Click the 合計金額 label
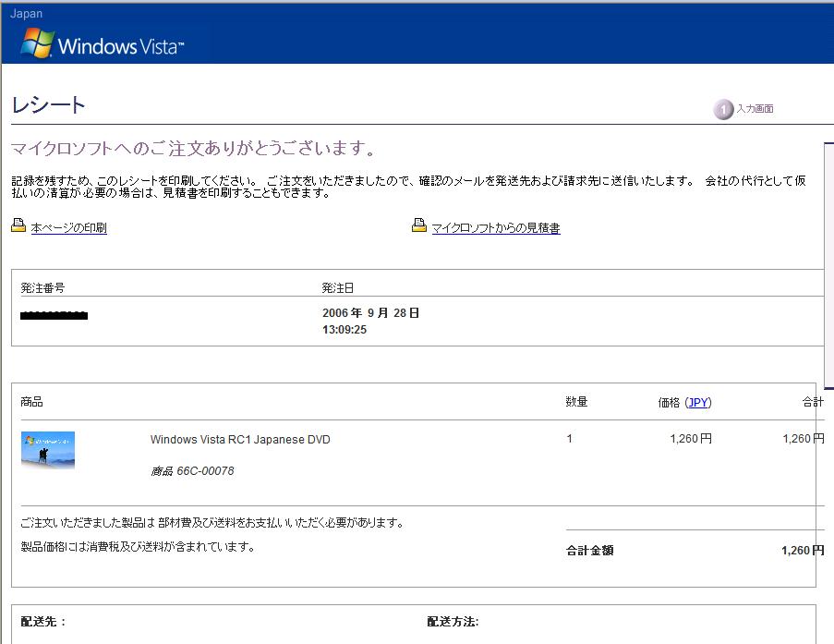Image resolution: width=834 pixels, height=644 pixels. tap(590, 551)
